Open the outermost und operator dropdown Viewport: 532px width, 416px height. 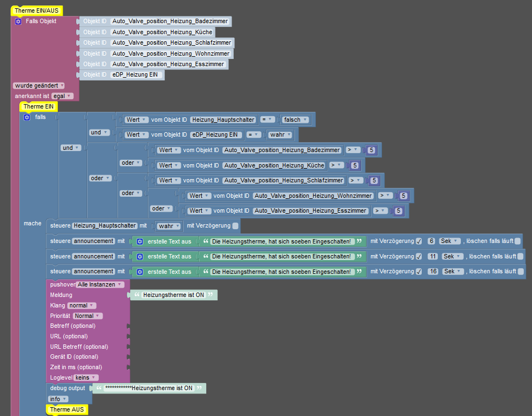point(71,148)
